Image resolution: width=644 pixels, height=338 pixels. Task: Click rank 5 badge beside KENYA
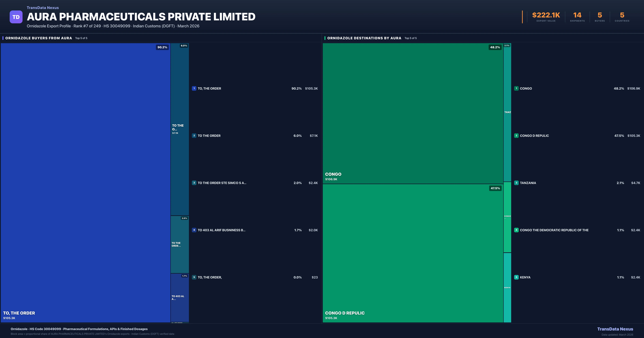pyautogui.click(x=516, y=277)
